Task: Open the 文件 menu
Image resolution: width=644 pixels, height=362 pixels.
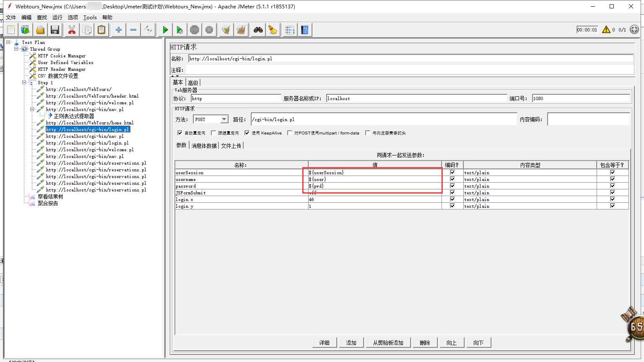Action: (x=11, y=17)
